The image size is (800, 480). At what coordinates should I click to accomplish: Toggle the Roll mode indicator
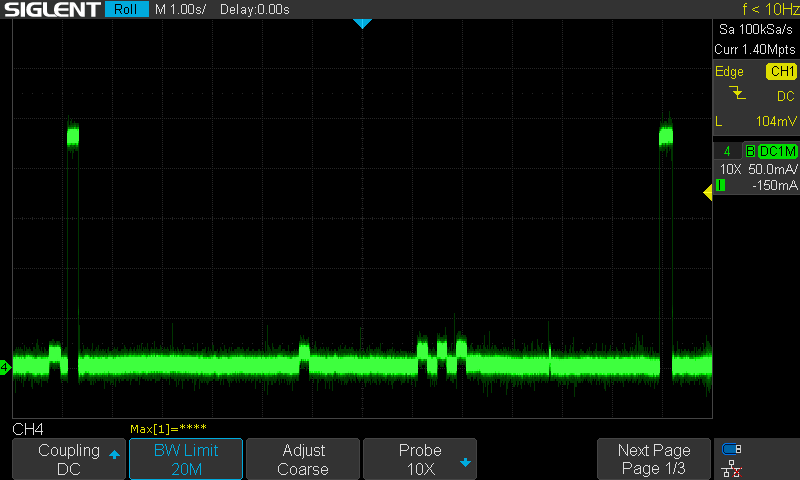(127, 10)
